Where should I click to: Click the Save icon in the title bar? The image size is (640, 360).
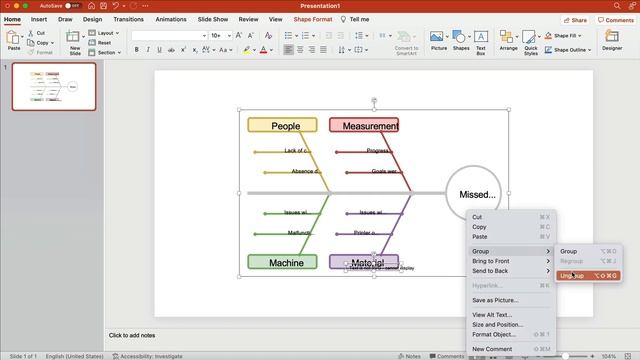104,6
